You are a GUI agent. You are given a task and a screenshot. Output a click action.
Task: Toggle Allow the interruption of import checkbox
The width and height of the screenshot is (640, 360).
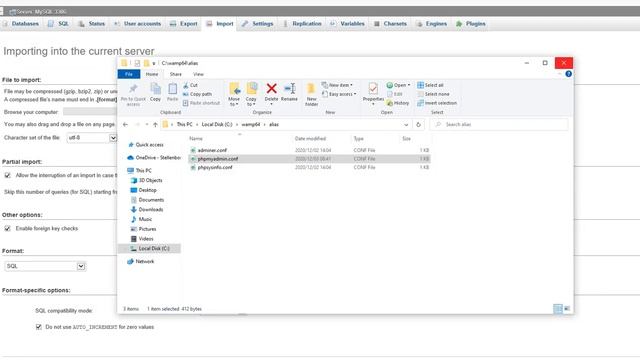[7, 175]
